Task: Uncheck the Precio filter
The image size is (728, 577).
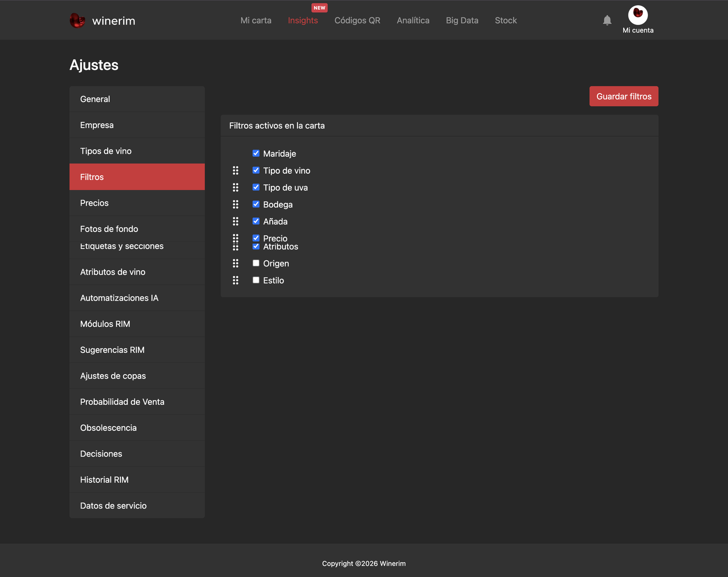Action: [x=256, y=238]
